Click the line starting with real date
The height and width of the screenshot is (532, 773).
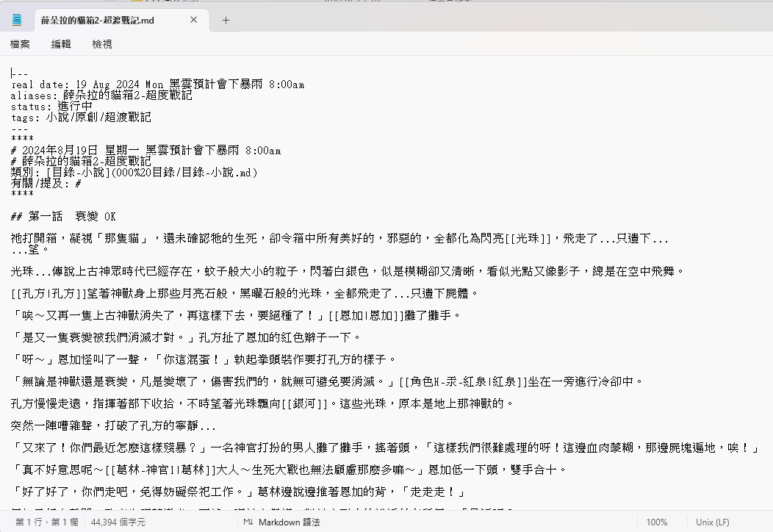click(157, 85)
